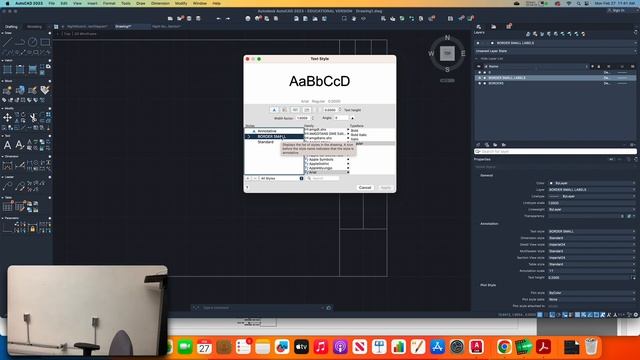Open the Tools menu
This screenshot has height=360, width=640.
[x=126, y=3]
